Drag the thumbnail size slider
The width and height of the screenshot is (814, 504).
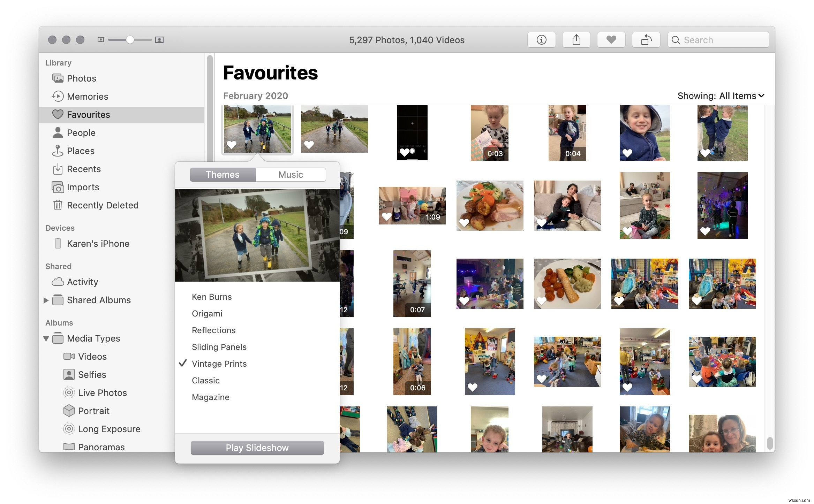point(128,39)
